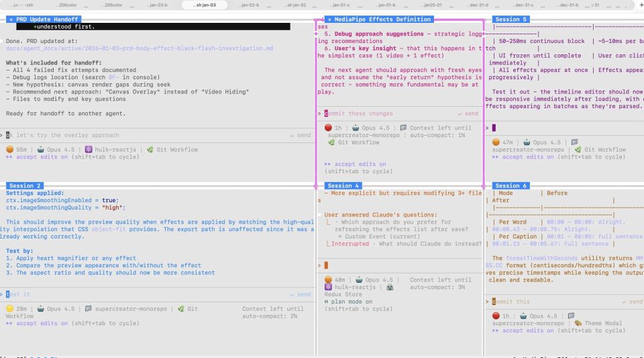Click send next to commit these changes
The height and width of the screenshot is (358, 644).
468,114
